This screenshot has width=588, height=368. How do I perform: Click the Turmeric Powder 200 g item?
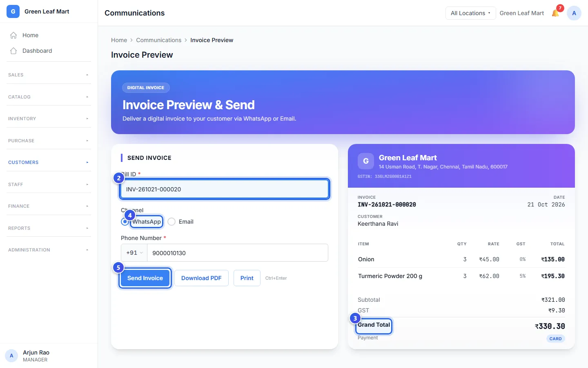[390, 276]
